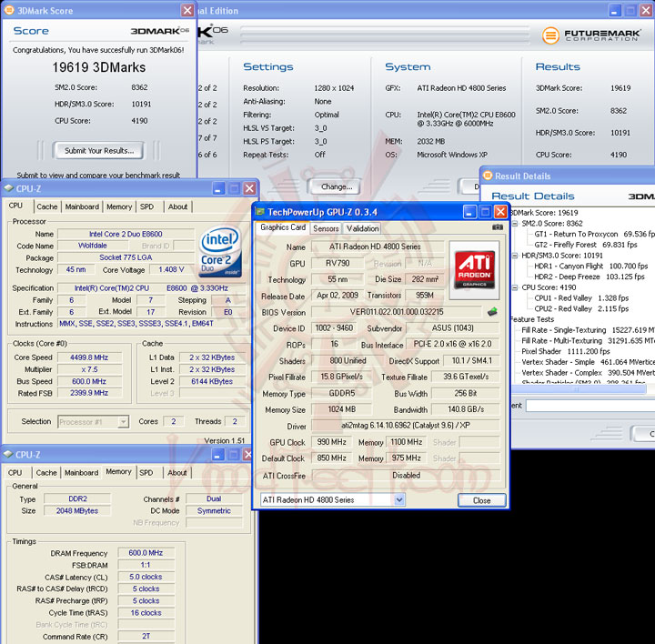Click the BIOS save chip icon in GPU-Z
The height and width of the screenshot is (644, 655).
492,312
